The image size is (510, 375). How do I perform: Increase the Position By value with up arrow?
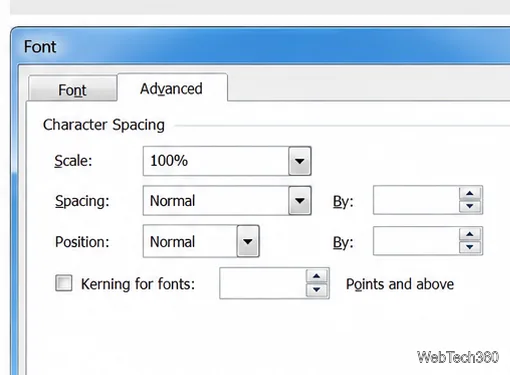click(x=470, y=234)
